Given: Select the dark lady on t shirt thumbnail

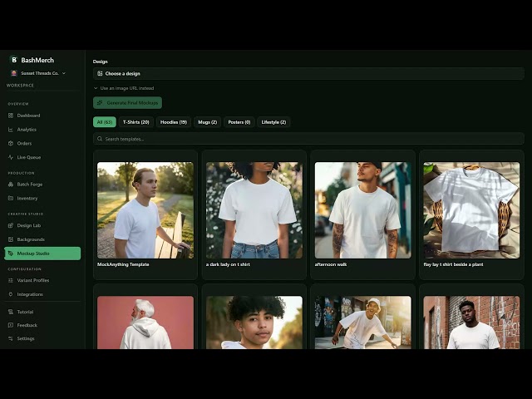Looking at the screenshot, I should point(254,210).
